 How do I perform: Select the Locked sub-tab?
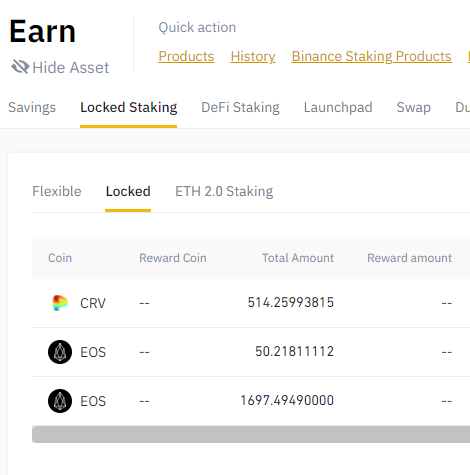[x=128, y=191]
